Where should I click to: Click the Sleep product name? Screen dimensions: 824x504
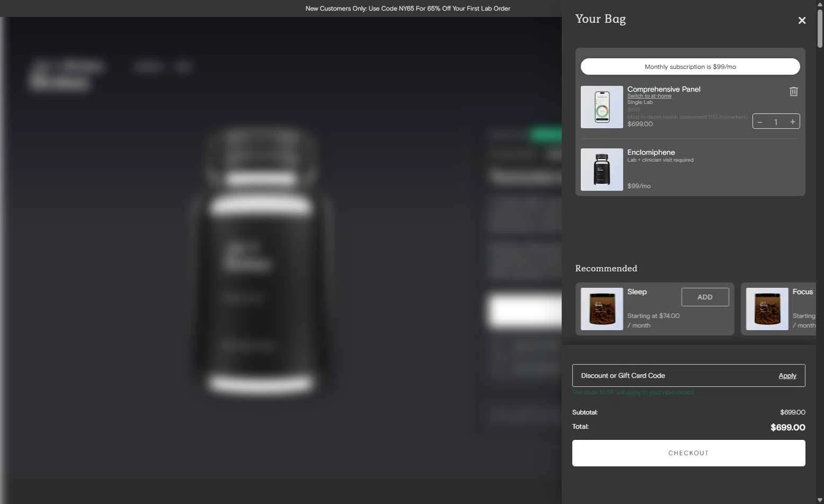point(637,292)
